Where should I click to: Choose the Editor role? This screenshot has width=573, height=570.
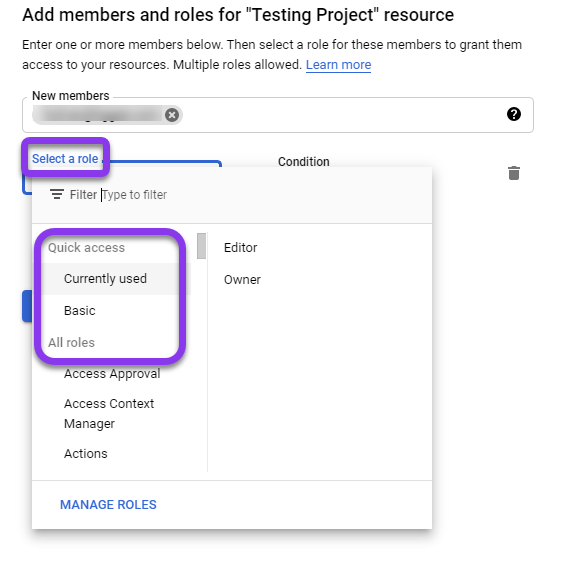click(x=240, y=248)
